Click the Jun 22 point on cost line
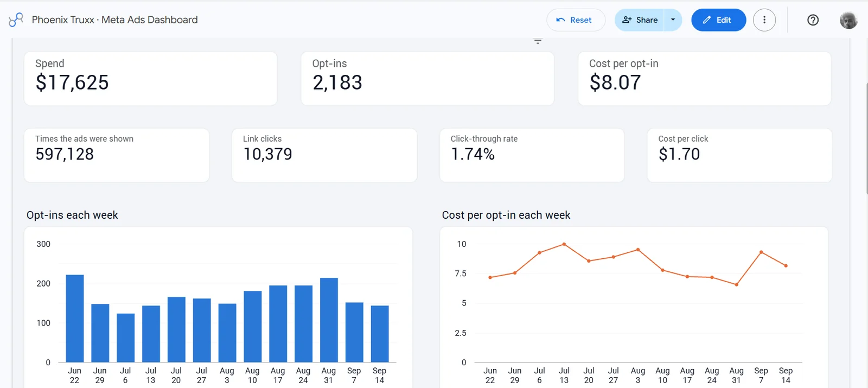The height and width of the screenshot is (388, 868). [490, 277]
